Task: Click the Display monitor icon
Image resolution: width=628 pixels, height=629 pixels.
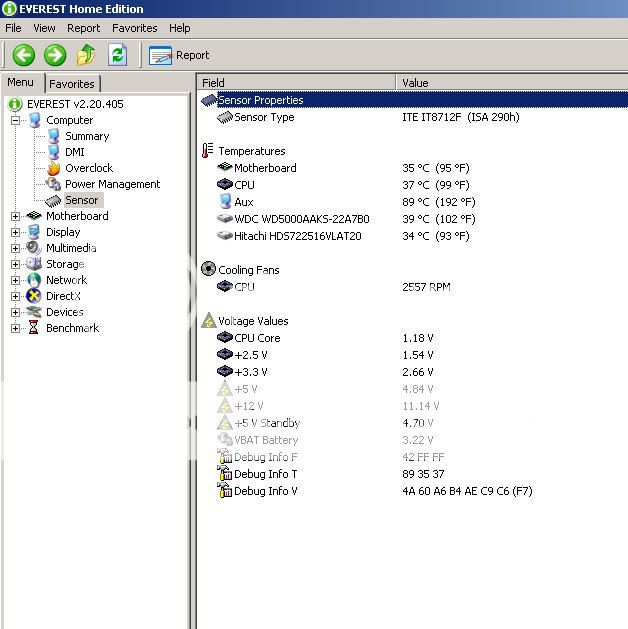Action: [34, 232]
